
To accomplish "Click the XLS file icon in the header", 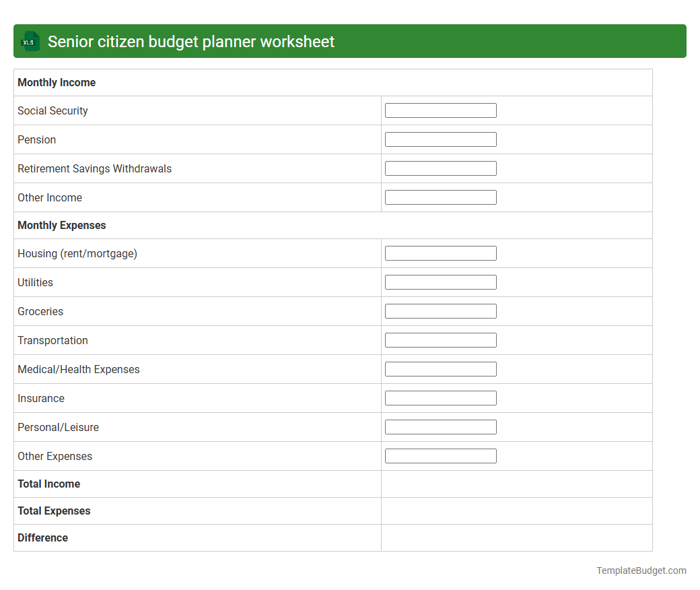I will pyautogui.click(x=30, y=41).
